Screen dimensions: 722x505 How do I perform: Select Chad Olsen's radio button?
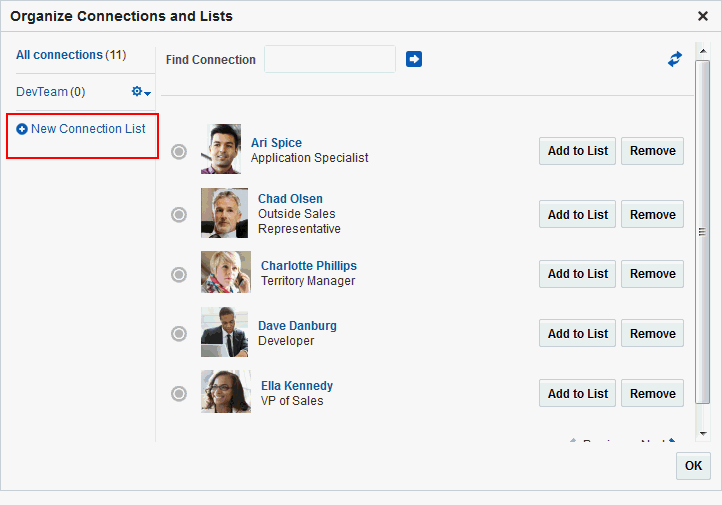(179, 214)
